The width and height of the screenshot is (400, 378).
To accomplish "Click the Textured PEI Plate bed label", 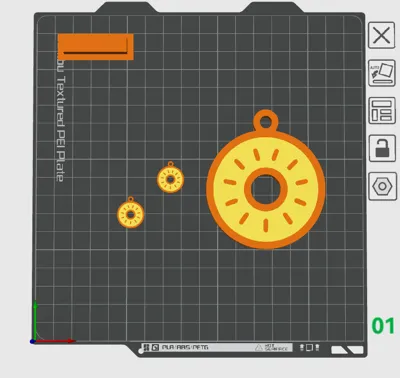I will tap(60, 121).
